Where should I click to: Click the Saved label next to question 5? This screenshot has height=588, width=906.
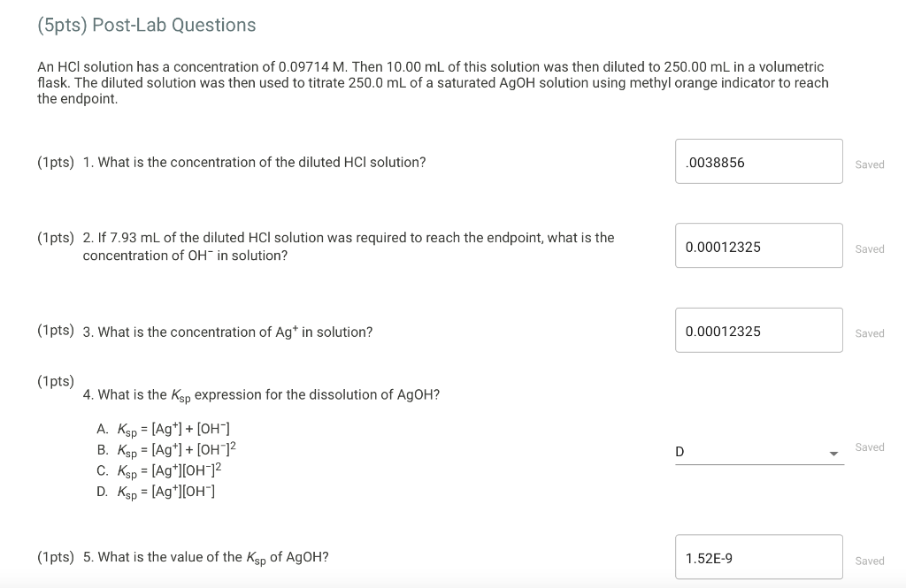coord(870,560)
